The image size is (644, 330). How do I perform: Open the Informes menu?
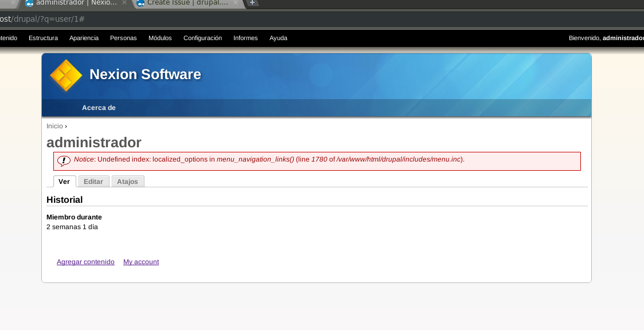click(x=245, y=38)
